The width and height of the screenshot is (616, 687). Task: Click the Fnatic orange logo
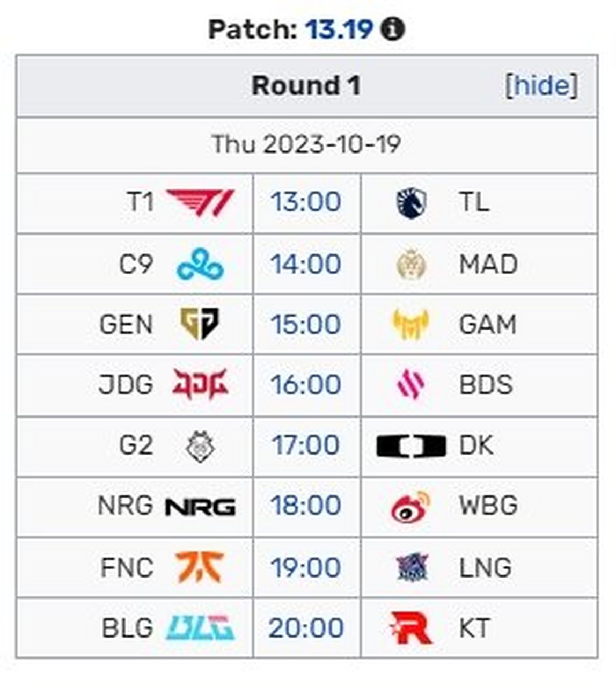coord(200,567)
